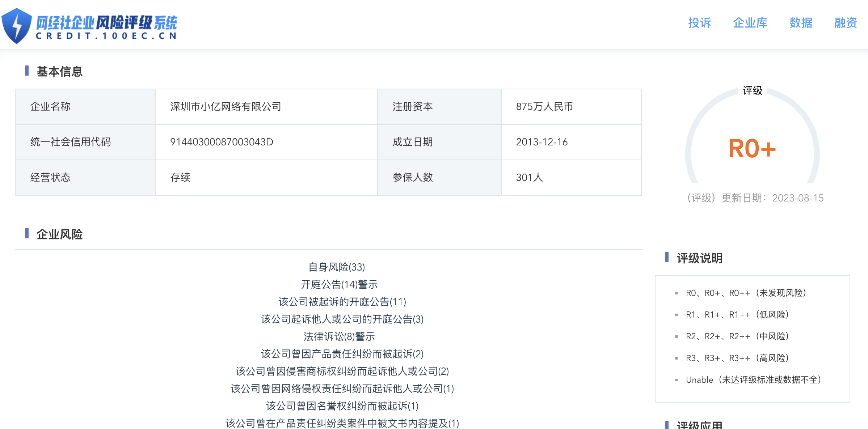Select the value 875万人民币
The width and height of the screenshot is (868, 429).
point(544,106)
